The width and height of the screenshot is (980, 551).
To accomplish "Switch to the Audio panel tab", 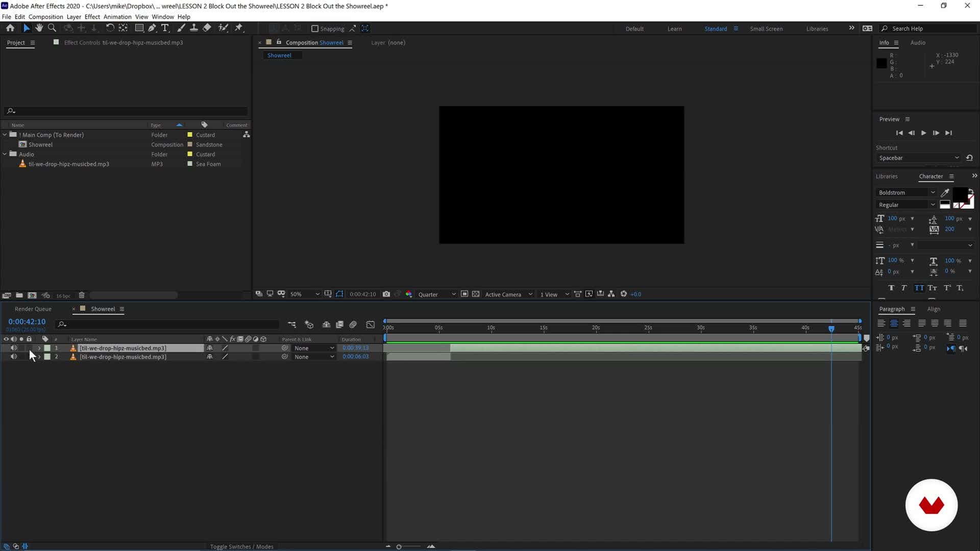I will [x=917, y=43].
